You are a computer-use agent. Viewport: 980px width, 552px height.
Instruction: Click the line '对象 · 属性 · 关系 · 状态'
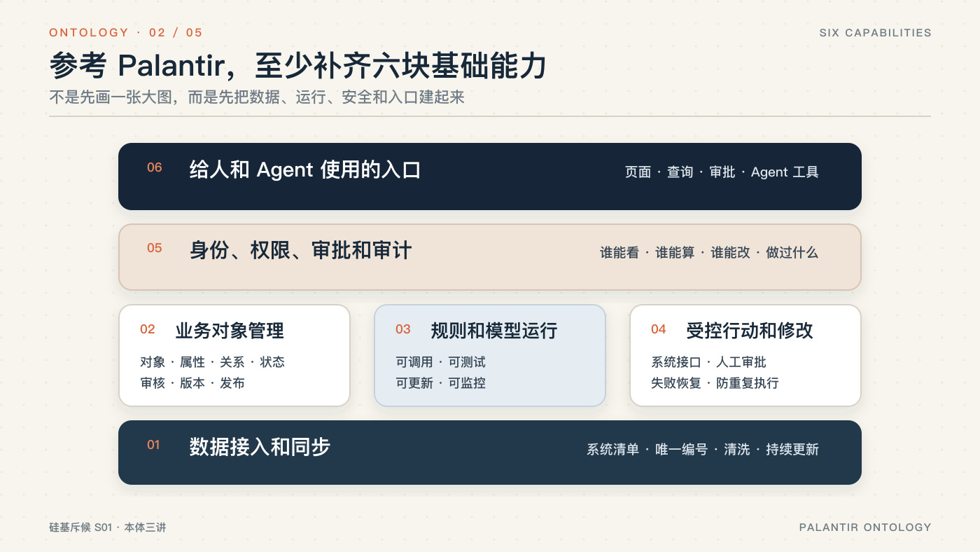click(212, 362)
